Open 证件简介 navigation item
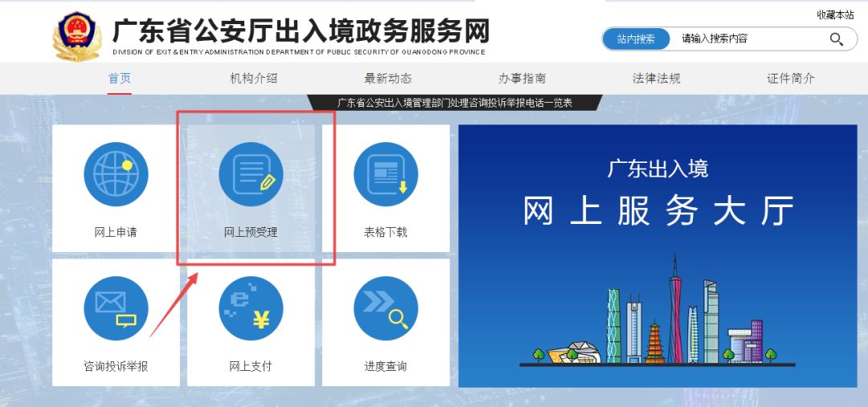Image resolution: width=868 pixels, height=407 pixels. (791, 79)
